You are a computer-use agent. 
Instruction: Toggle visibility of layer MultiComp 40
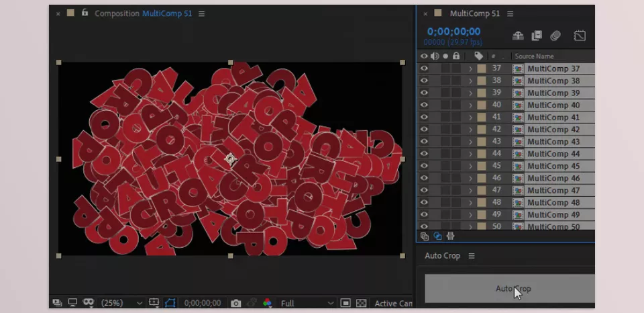pos(424,105)
